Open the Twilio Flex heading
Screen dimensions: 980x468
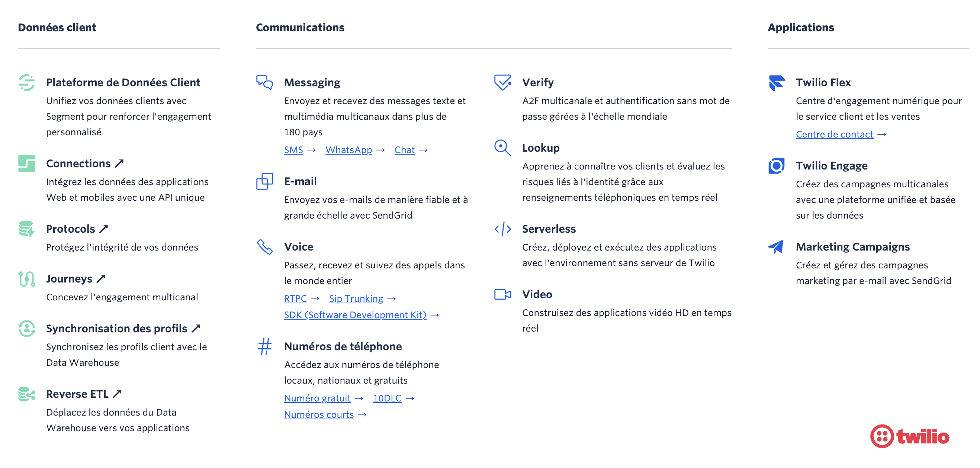[x=823, y=83]
